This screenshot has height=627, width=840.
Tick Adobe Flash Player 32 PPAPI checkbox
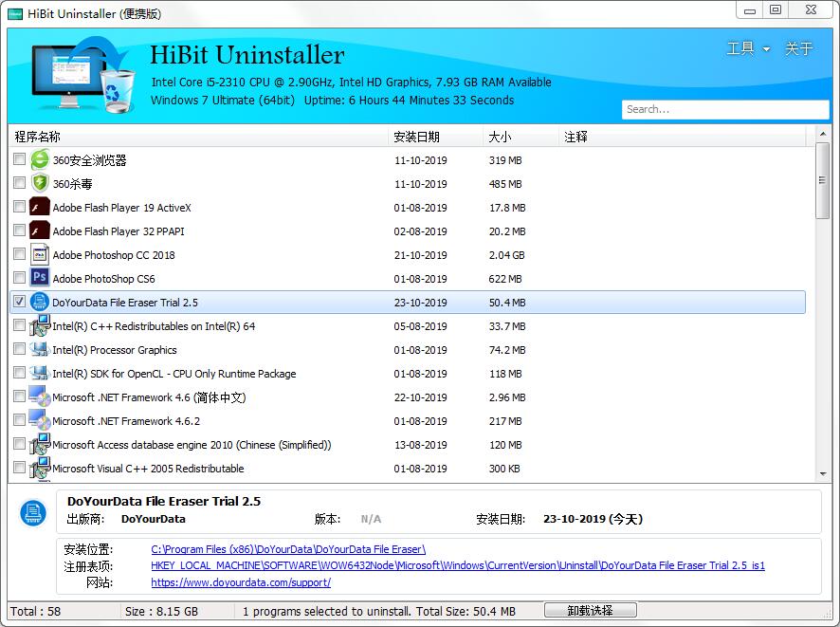pyautogui.click(x=19, y=231)
